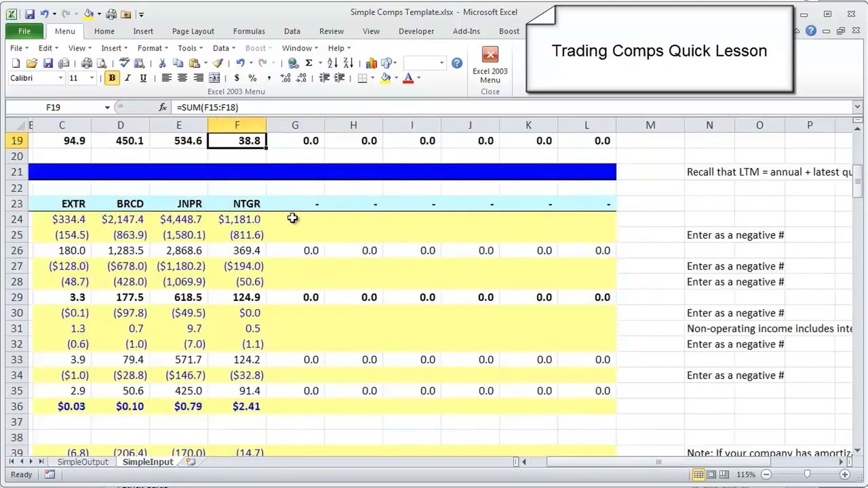The height and width of the screenshot is (488, 868).
Task: Open Print Preview from the toolbar
Action: click(x=102, y=63)
